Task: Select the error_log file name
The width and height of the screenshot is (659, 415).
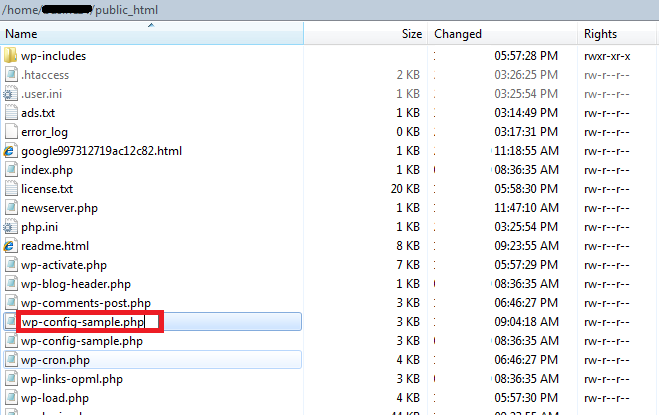Action: click(x=45, y=132)
